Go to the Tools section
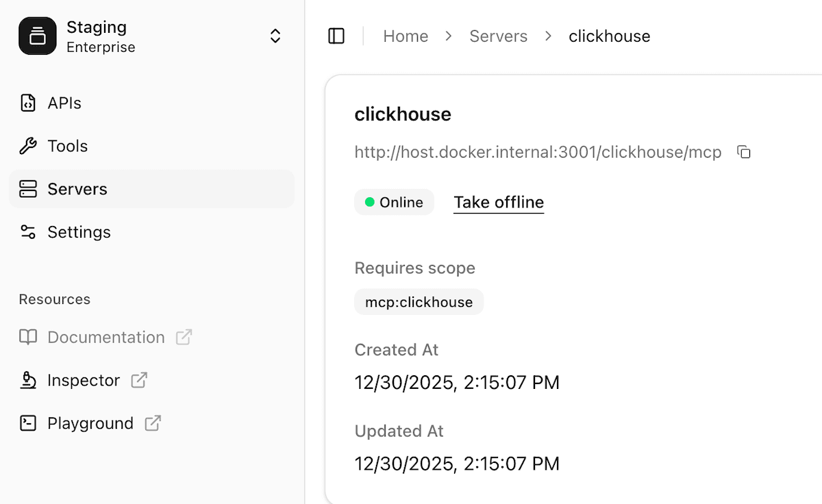 click(67, 146)
